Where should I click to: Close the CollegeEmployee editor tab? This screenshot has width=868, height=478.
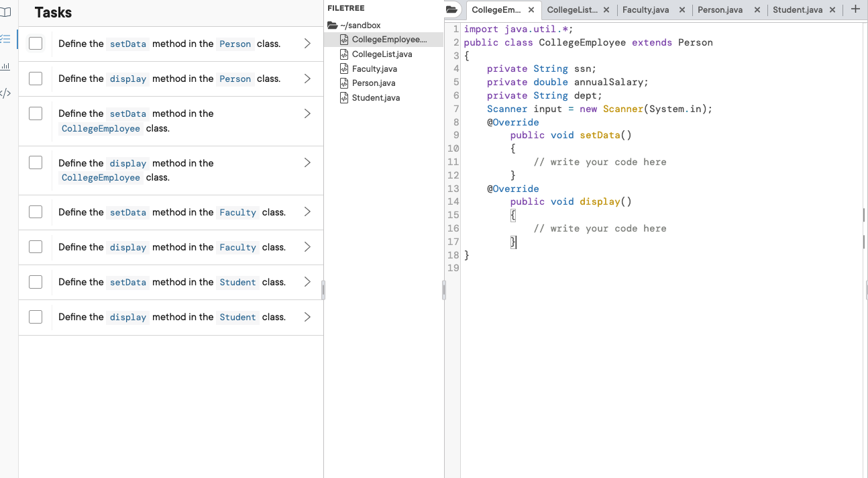click(x=531, y=10)
